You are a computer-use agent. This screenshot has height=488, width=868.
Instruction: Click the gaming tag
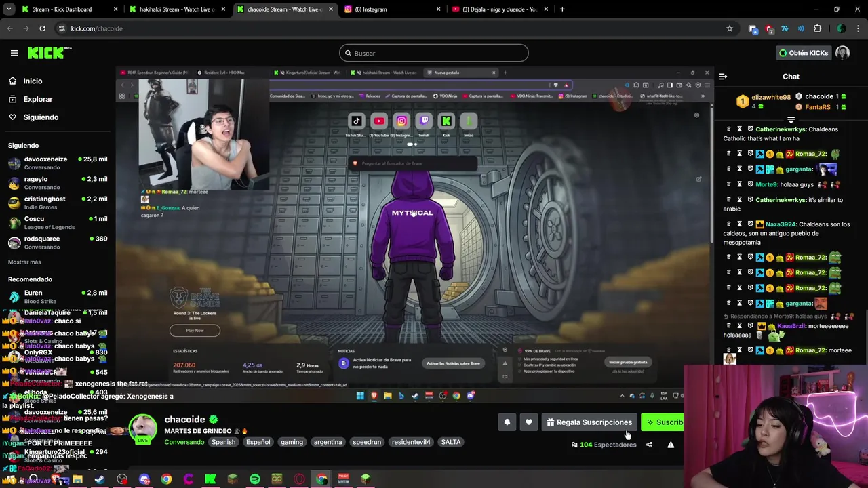[292, 442]
